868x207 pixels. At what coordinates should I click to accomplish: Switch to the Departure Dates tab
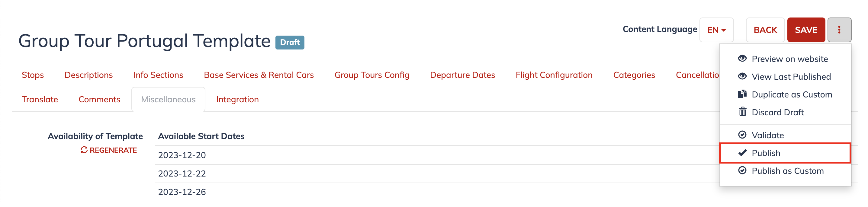pos(462,75)
